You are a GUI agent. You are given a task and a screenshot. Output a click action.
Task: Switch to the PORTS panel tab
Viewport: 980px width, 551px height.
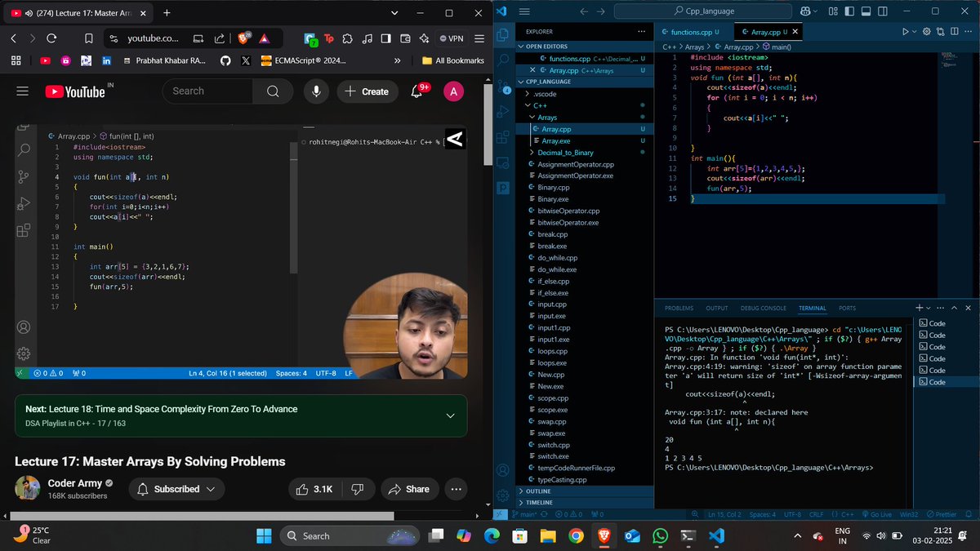[847, 308]
